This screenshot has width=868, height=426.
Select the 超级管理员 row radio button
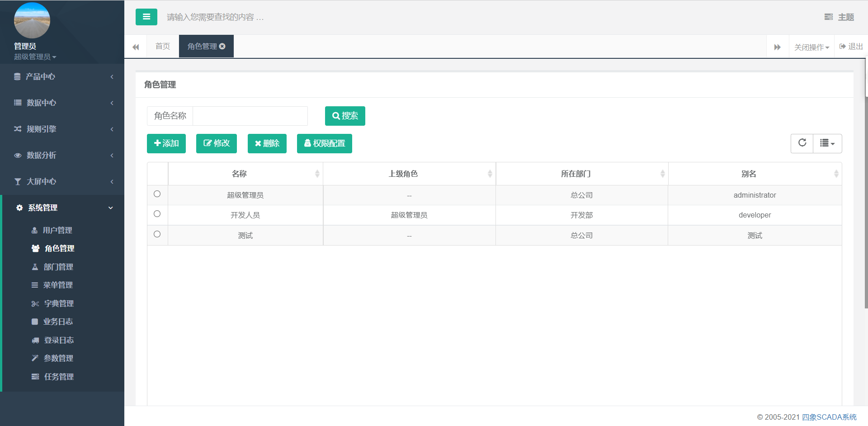coord(157,194)
